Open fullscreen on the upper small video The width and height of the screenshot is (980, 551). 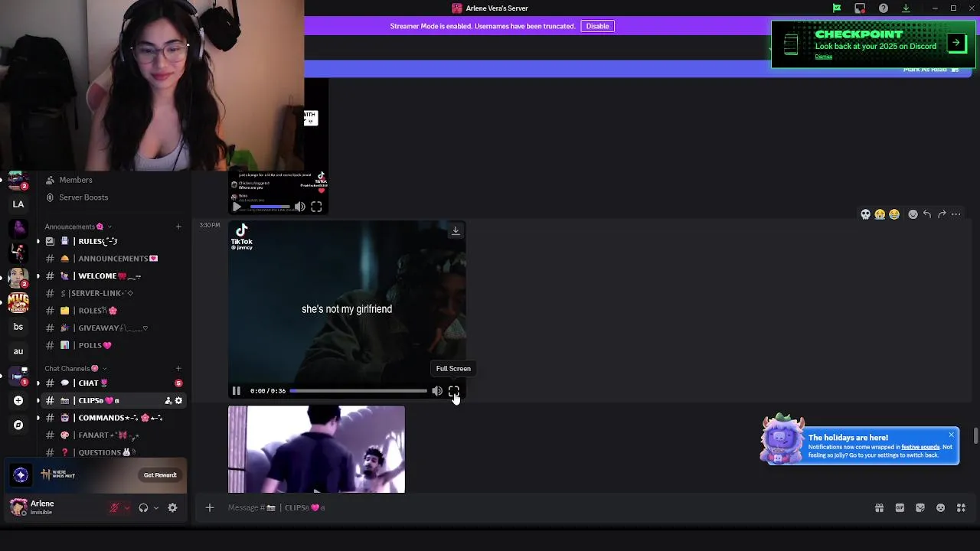tap(316, 207)
